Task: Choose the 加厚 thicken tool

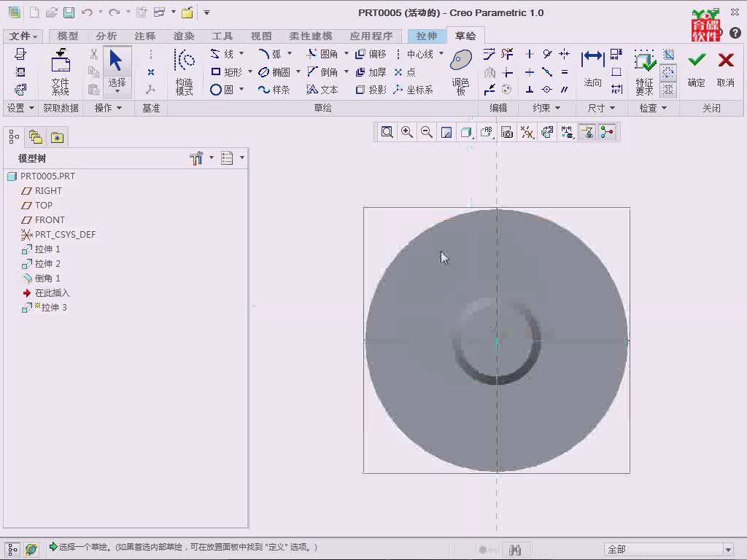Action: point(371,72)
